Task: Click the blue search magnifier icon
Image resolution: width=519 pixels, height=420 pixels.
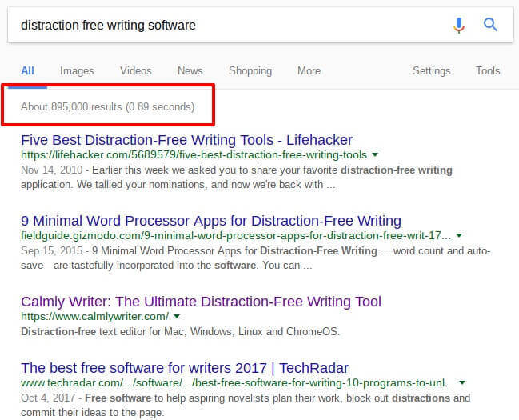Action: point(490,25)
